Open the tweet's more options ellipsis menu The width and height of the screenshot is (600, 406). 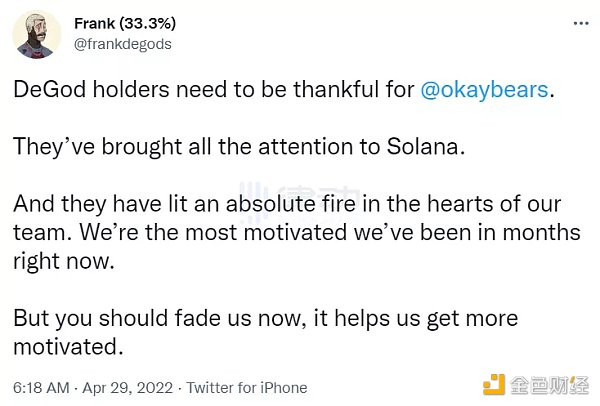(x=578, y=23)
